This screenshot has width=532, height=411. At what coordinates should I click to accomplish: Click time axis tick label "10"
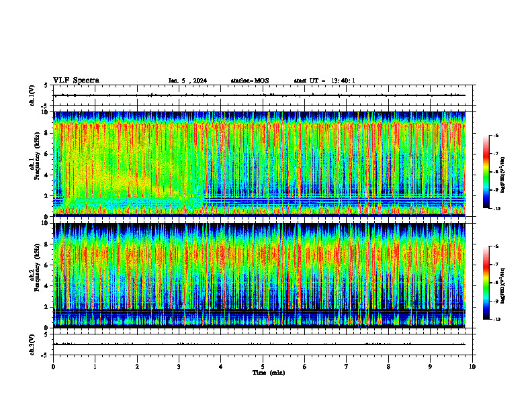(x=472, y=367)
